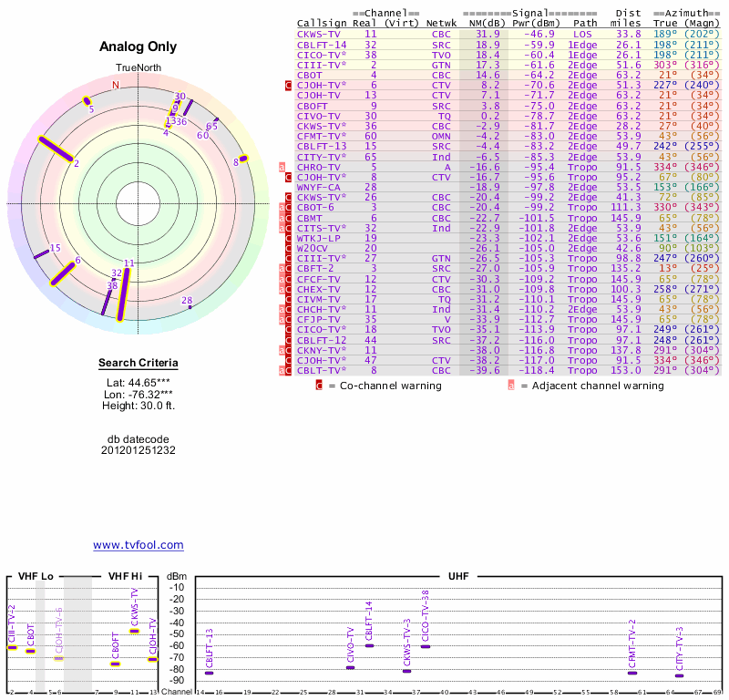
Task: Click the red co-channel warning legend icon
Action: point(319,386)
